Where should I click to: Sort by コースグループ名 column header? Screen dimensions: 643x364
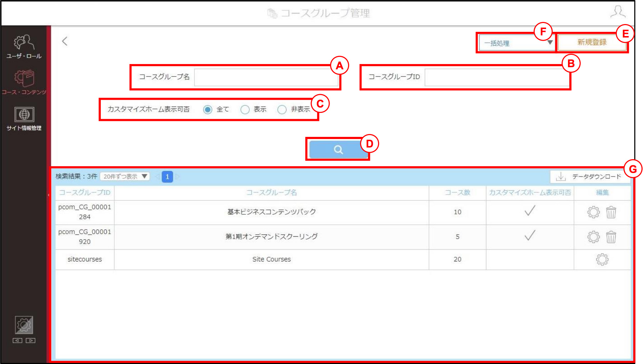coord(272,192)
